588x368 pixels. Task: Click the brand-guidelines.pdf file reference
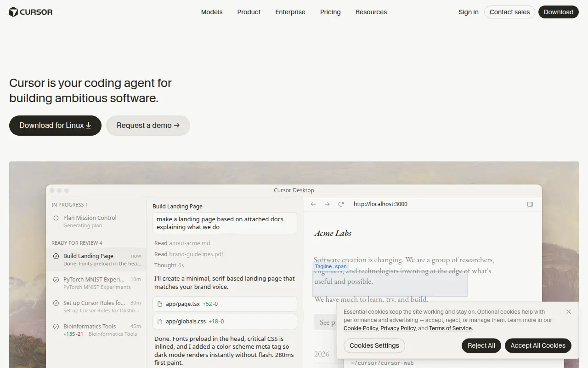(196, 254)
